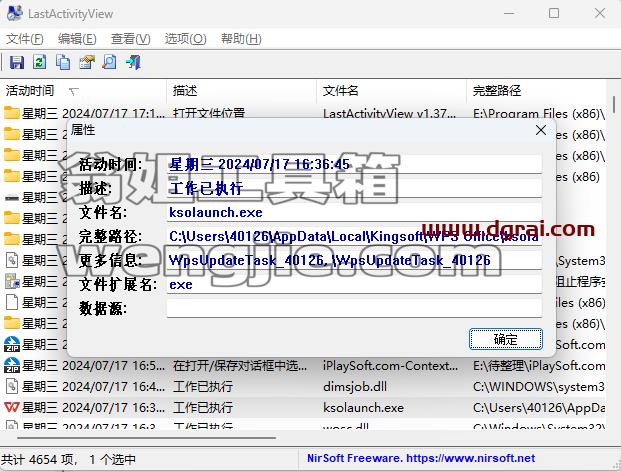Select the iPlaySoft.com-Context file name cell

pyautogui.click(x=390, y=365)
